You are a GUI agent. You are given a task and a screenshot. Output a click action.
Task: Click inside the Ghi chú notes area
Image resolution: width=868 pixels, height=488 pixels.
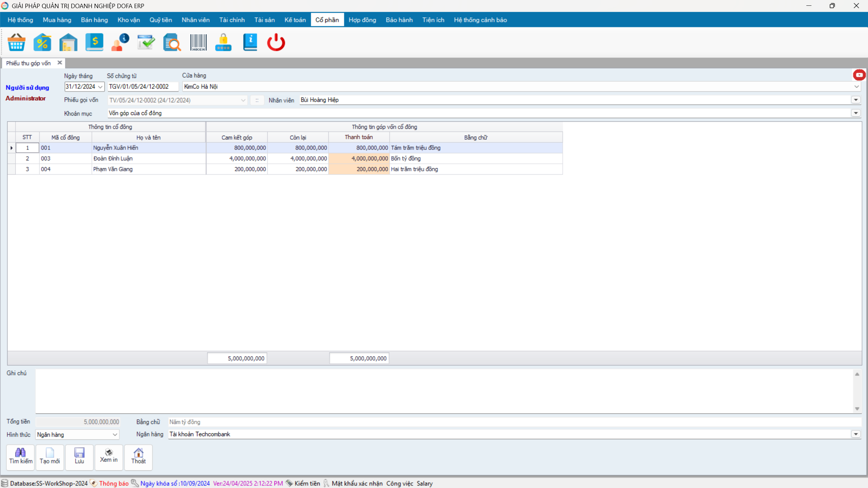pyautogui.click(x=444, y=391)
